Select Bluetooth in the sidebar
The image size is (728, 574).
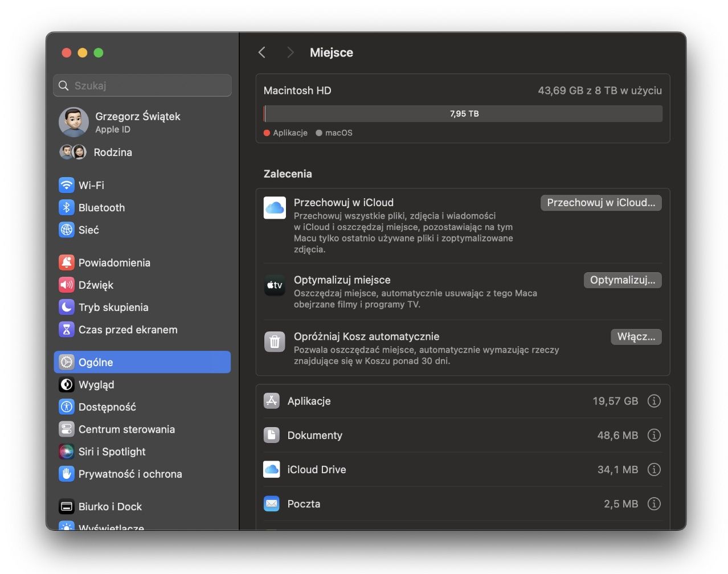tap(142, 207)
